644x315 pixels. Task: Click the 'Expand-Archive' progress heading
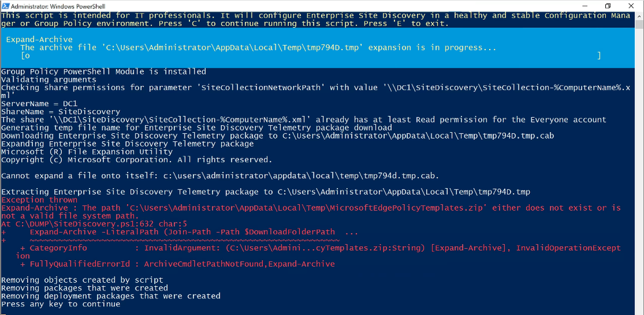[x=39, y=39]
